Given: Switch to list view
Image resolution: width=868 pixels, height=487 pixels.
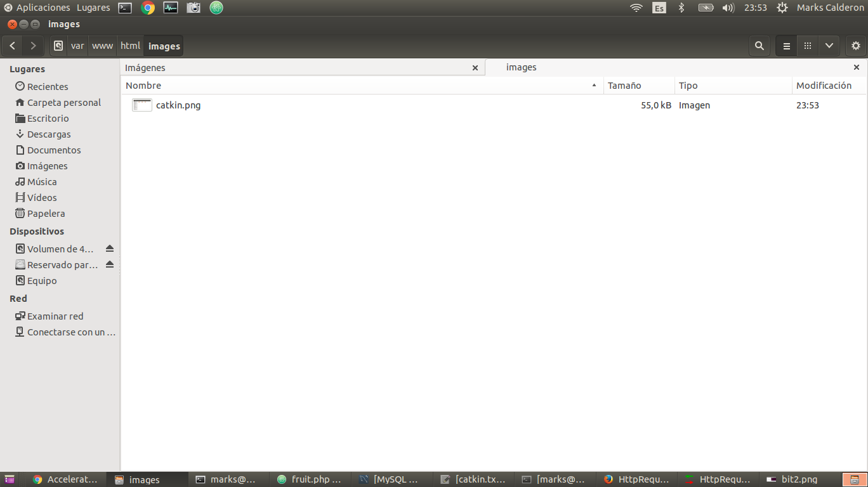Looking at the screenshot, I should (787, 46).
